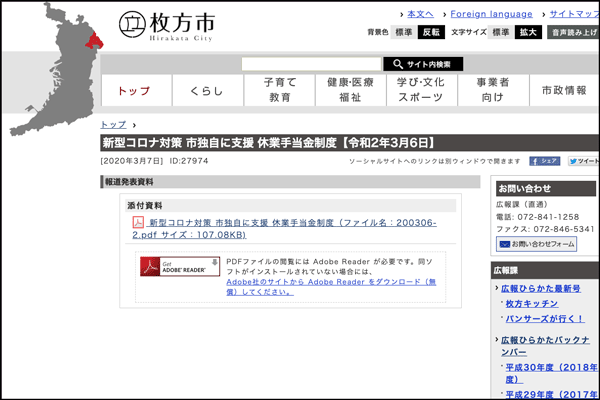Click the Hirakata City logo
The image size is (600, 400).
pos(166,26)
